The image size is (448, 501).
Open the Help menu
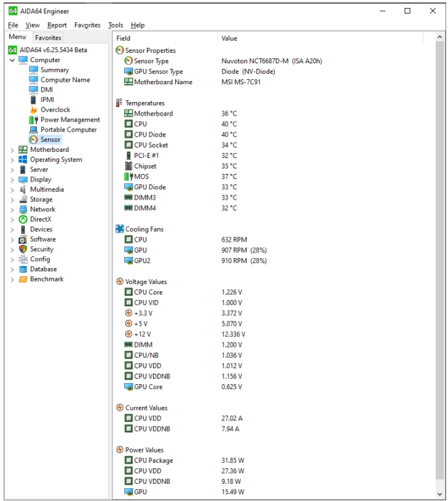138,25
